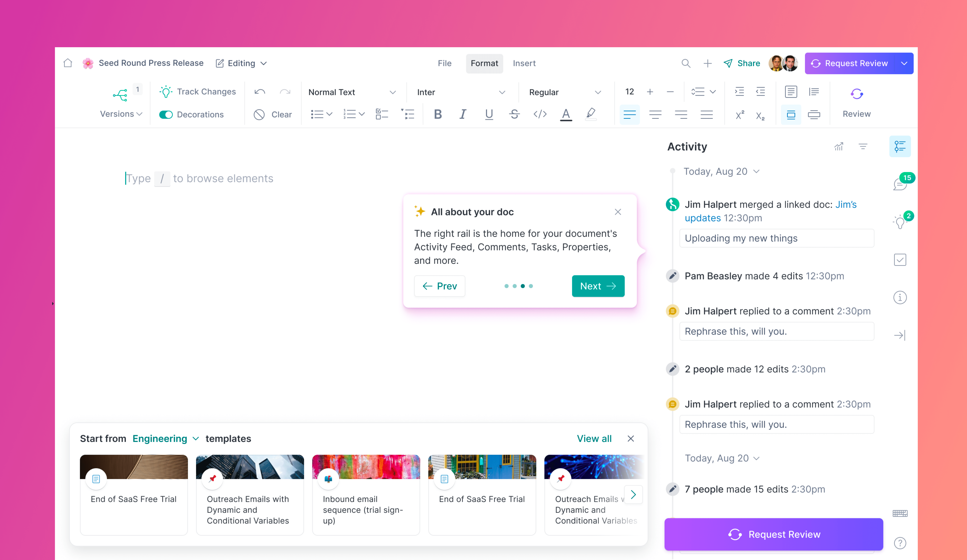
Task: Expand the Inter font dropdown
Action: click(x=461, y=92)
